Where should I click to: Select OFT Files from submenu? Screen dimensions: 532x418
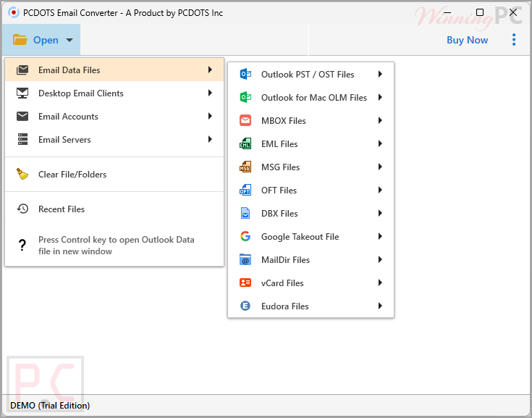[311, 190]
